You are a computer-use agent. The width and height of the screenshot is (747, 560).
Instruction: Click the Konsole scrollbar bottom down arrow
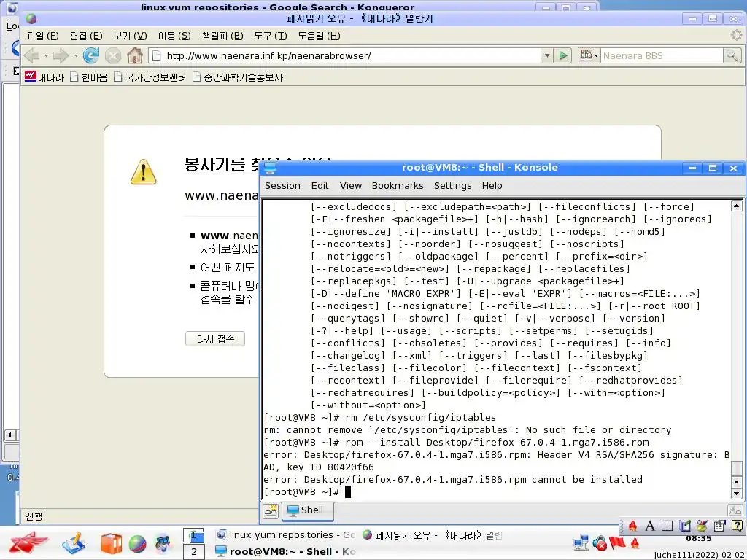pyautogui.click(x=737, y=494)
